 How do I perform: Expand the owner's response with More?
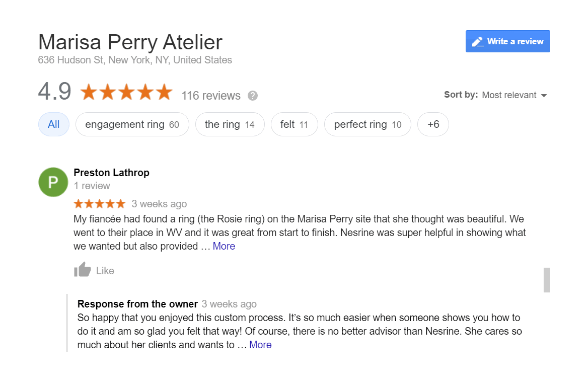pos(260,345)
